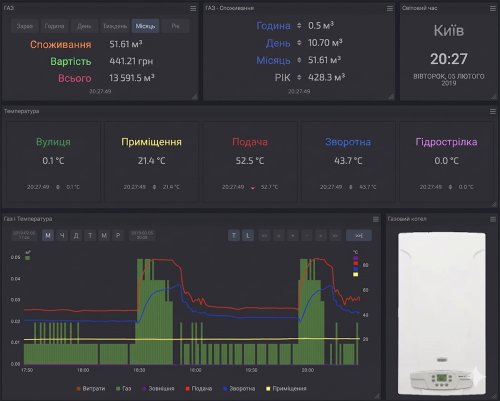Click blue temperature axis color marker

[356, 269]
